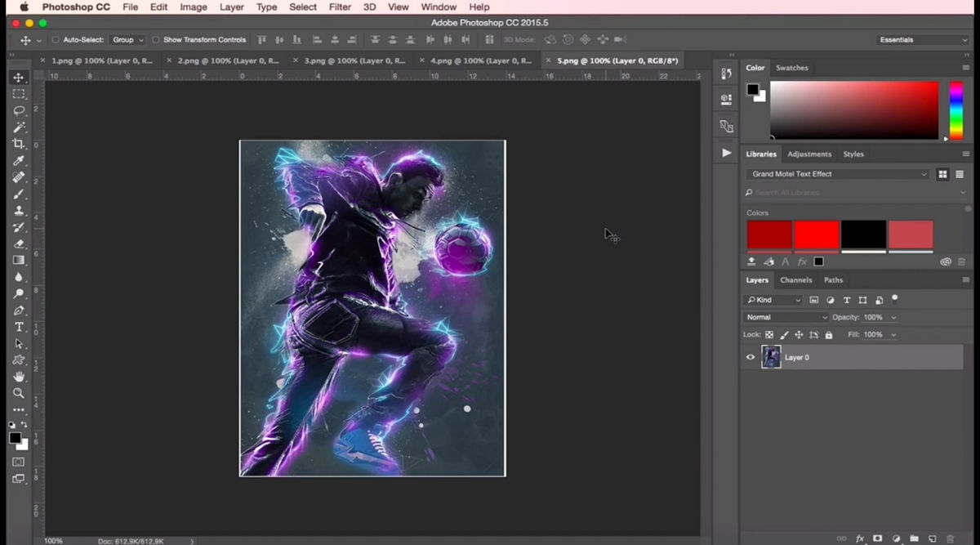Create a new group folder icon
The image size is (980, 545).
(x=914, y=538)
